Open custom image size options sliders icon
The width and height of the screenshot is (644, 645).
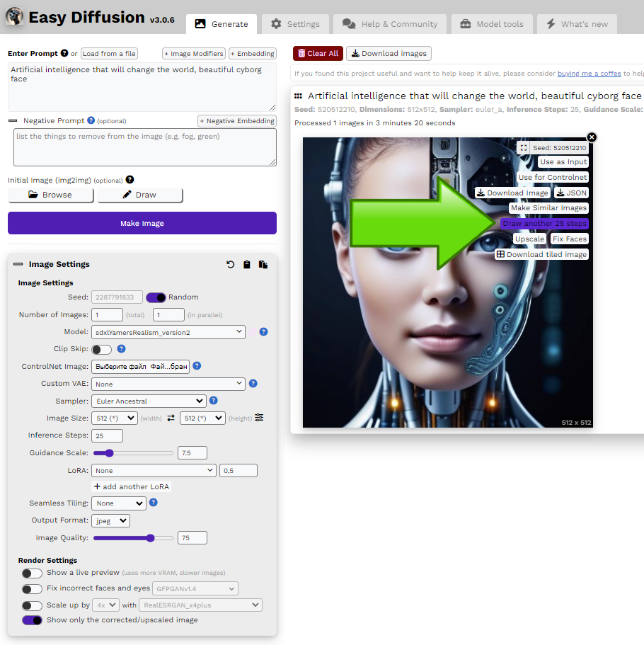click(x=259, y=418)
